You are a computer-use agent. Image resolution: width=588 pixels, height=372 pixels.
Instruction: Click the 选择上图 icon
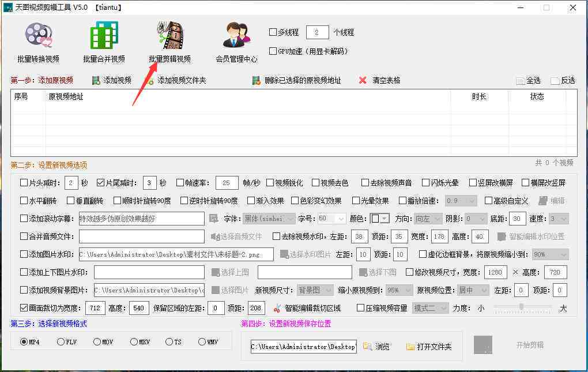coord(216,272)
